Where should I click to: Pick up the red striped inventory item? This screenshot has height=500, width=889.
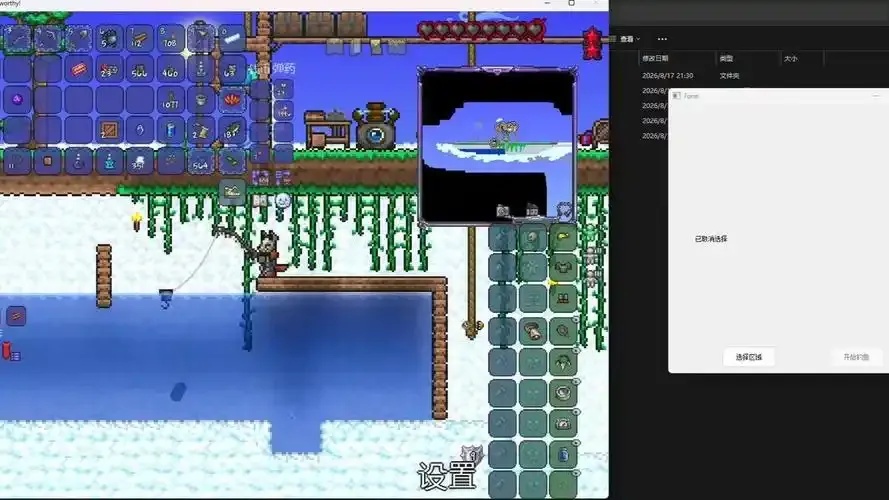coord(78,70)
